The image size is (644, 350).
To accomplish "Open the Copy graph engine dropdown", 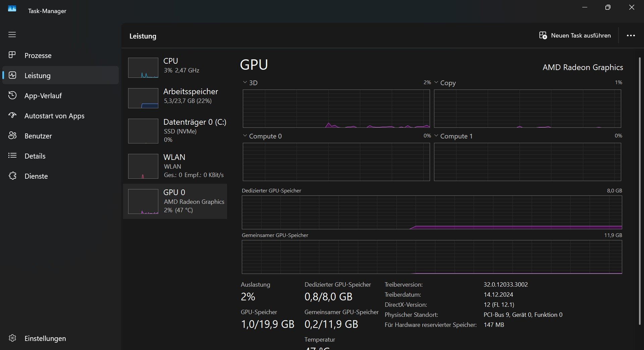I will [x=436, y=82].
